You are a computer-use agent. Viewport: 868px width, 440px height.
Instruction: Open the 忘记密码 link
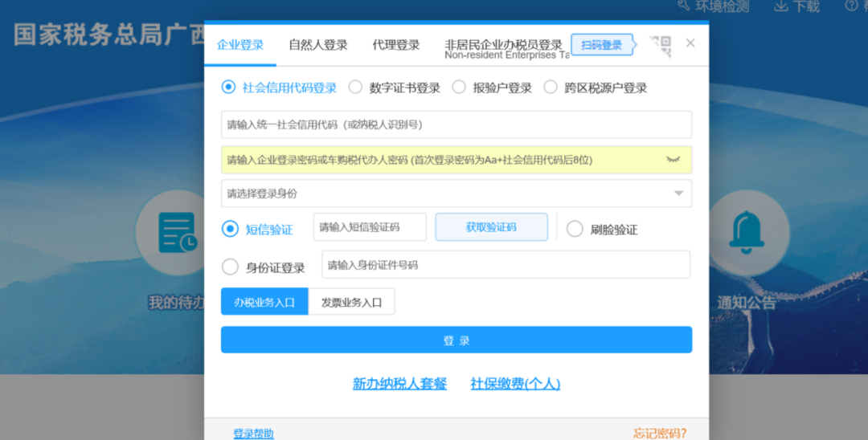[659, 434]
